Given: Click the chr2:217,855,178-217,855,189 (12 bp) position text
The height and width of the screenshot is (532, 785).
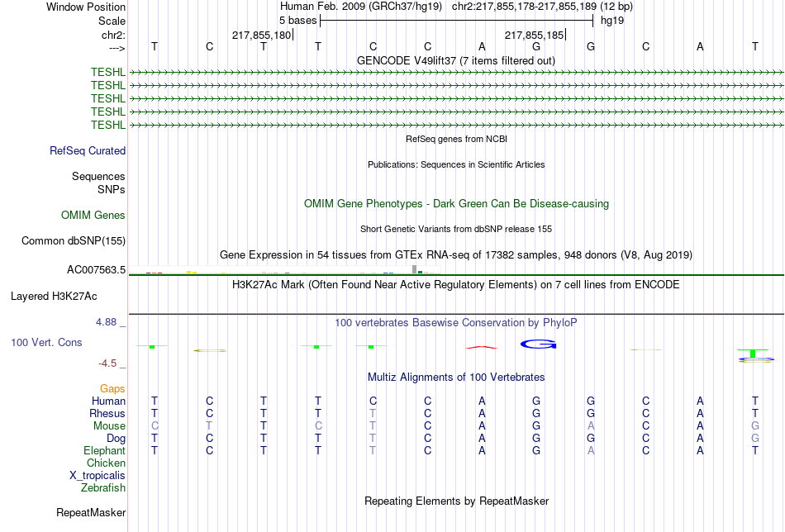Looking at the screenshot, I should [x=542, y=7].
